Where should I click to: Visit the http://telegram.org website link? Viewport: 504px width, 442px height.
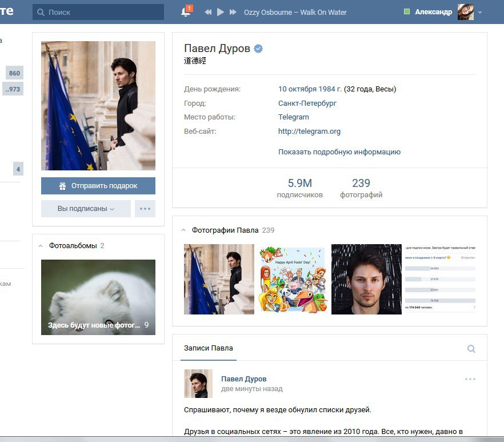point(309,132)
